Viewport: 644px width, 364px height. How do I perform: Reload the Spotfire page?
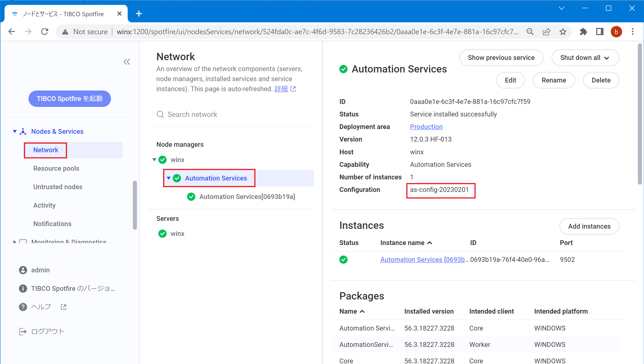45,32
